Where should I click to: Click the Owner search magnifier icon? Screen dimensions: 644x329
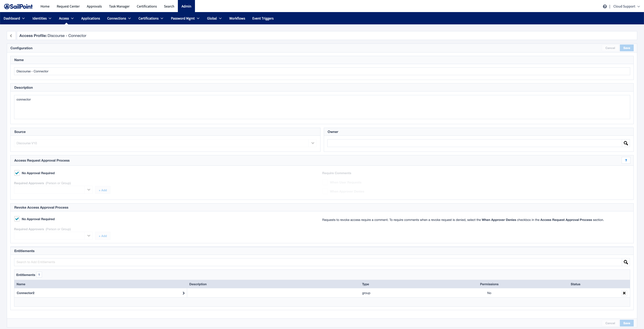click(x=626, y=143)
